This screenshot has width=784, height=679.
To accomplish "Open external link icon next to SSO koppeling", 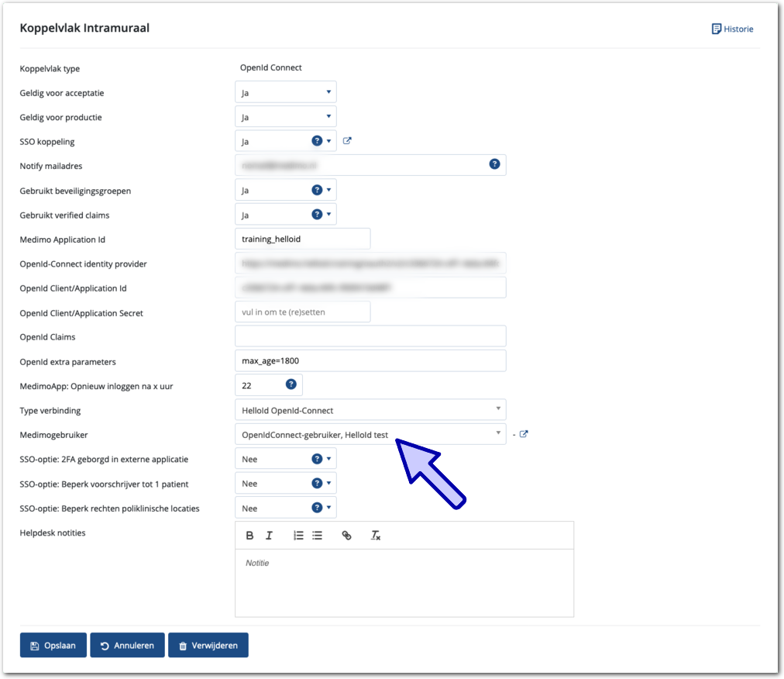I will click(348, 141).
